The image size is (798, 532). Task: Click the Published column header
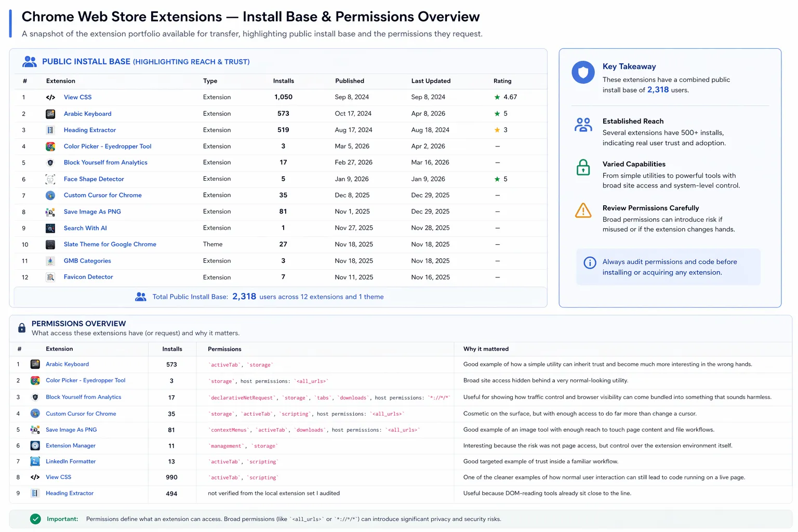coord(350,81)
